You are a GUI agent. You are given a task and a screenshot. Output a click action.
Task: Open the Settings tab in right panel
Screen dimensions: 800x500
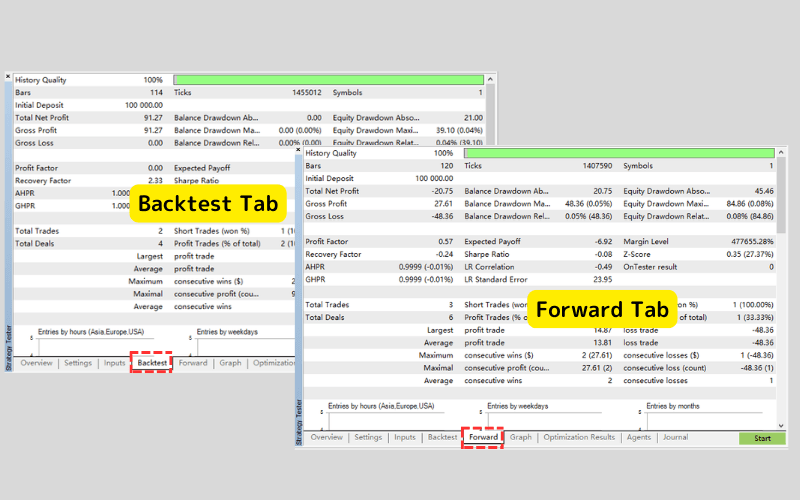pos(368,437)
